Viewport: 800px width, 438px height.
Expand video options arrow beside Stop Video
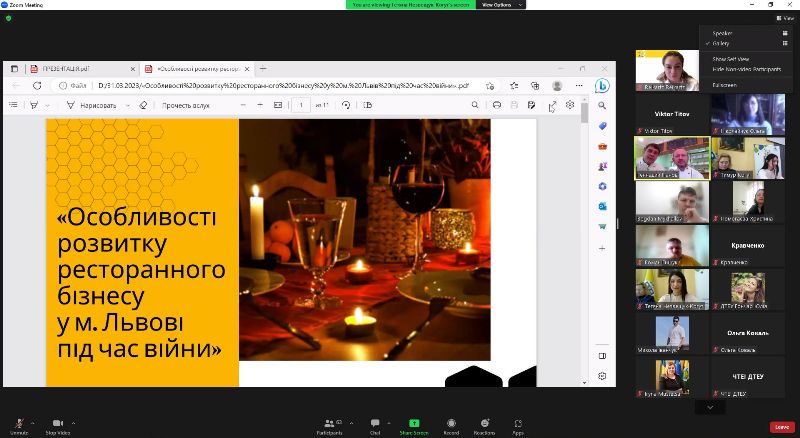click(x=74, y=422)
